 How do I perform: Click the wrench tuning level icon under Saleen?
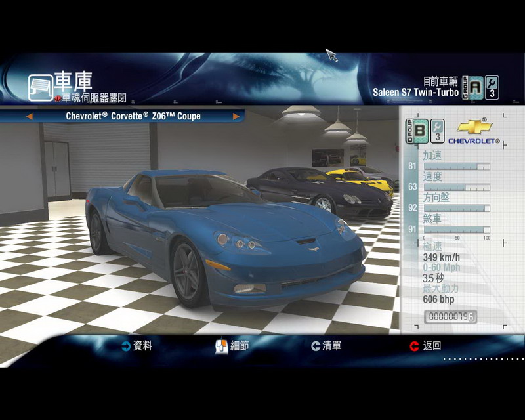tap(492, 87)
